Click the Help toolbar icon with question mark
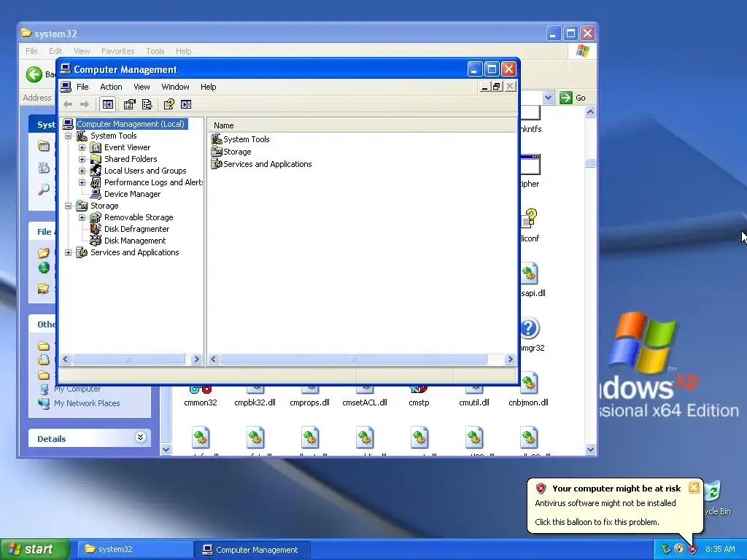 click(169, 104)
